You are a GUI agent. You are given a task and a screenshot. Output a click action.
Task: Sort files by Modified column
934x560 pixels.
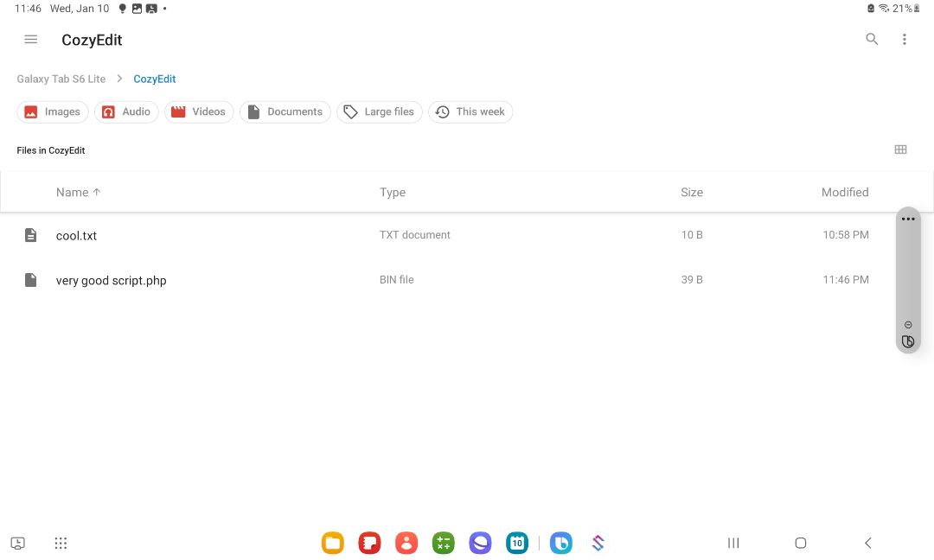click(x=844, y=193)
